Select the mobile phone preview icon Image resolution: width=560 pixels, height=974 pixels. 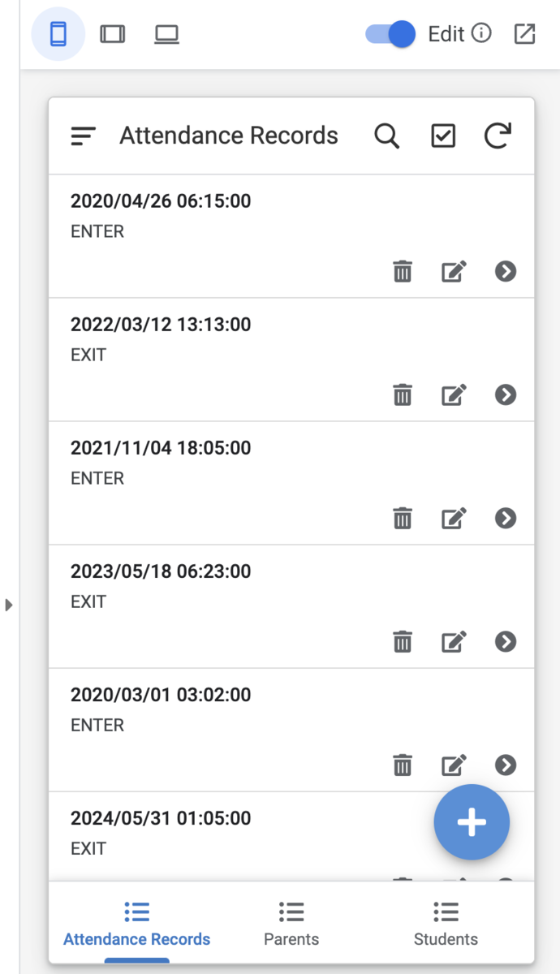coord(58,34)
